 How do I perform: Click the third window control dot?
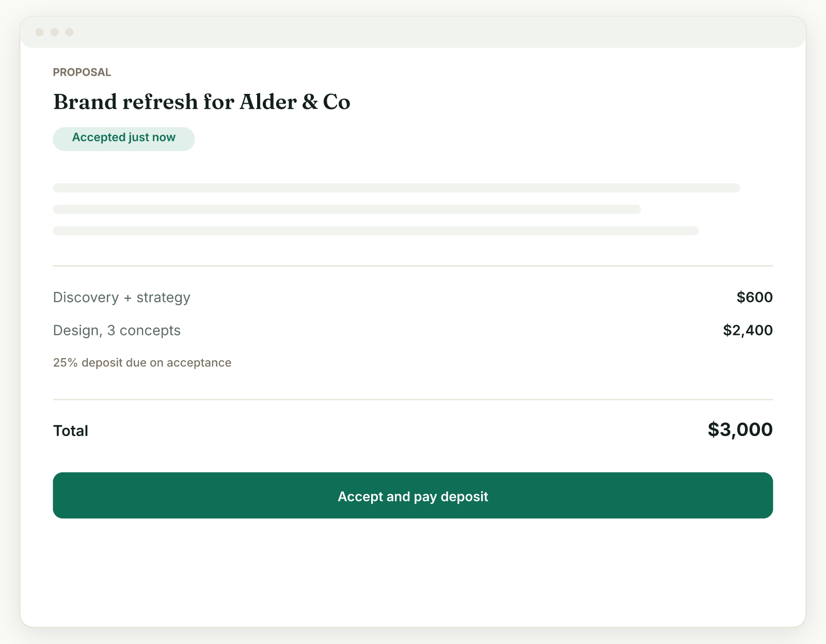click(x=70, y=33)
